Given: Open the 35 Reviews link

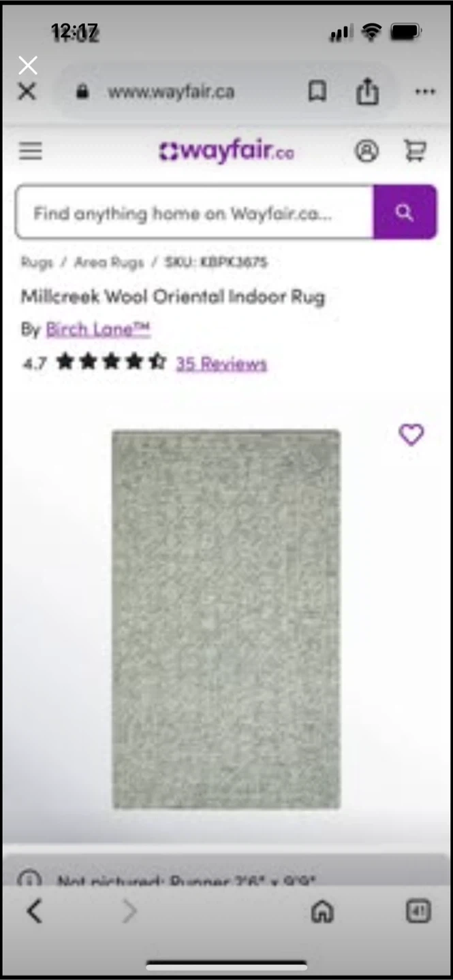Looking at the screenshot, I should 221,363.
